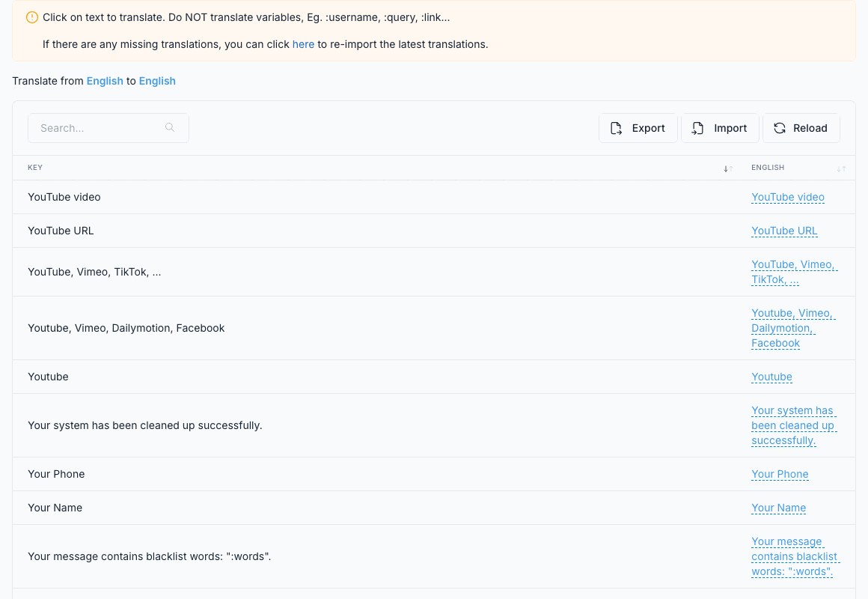
Task: Edit the 'Your Name' translation
Action: (x=778, y=508)
